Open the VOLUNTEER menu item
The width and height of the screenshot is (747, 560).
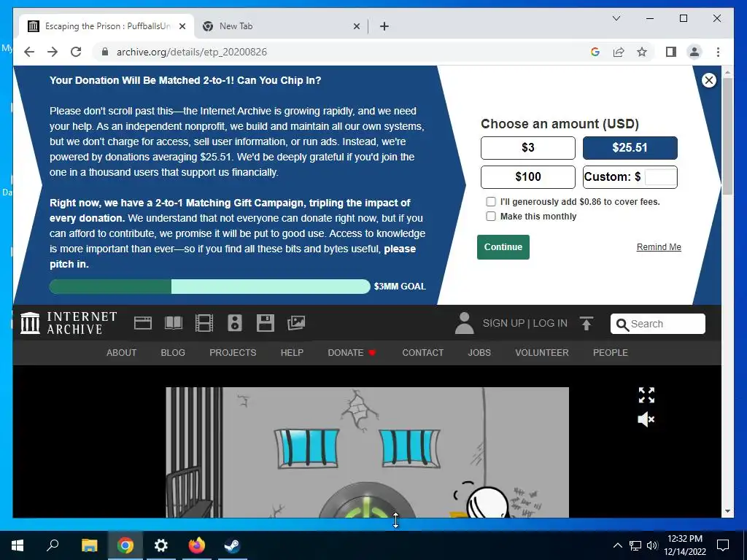[542, 353]
